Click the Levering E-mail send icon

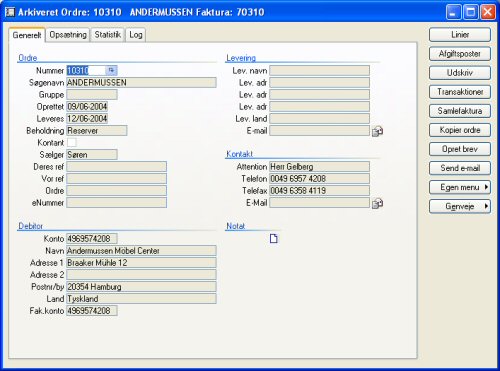coord(377,131)
